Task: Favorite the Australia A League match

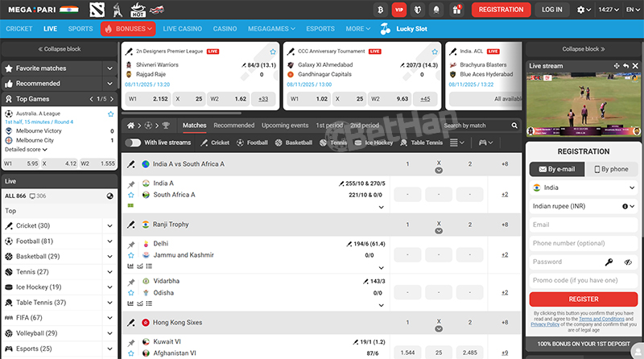Action: pos(110,113)
